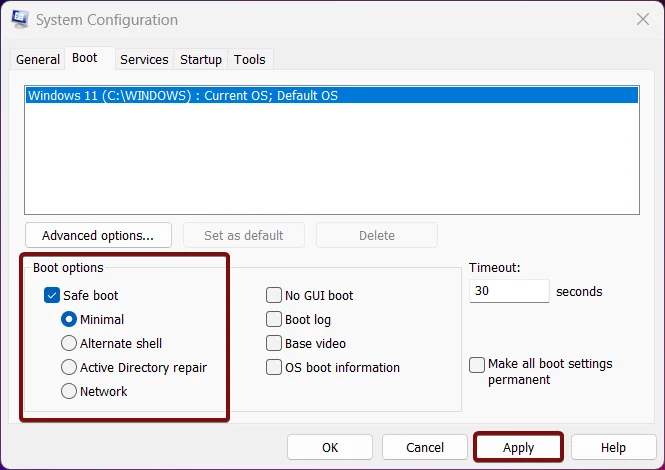
Task: Click the Delete boot entry button
Action: click(x=377, y=235)
